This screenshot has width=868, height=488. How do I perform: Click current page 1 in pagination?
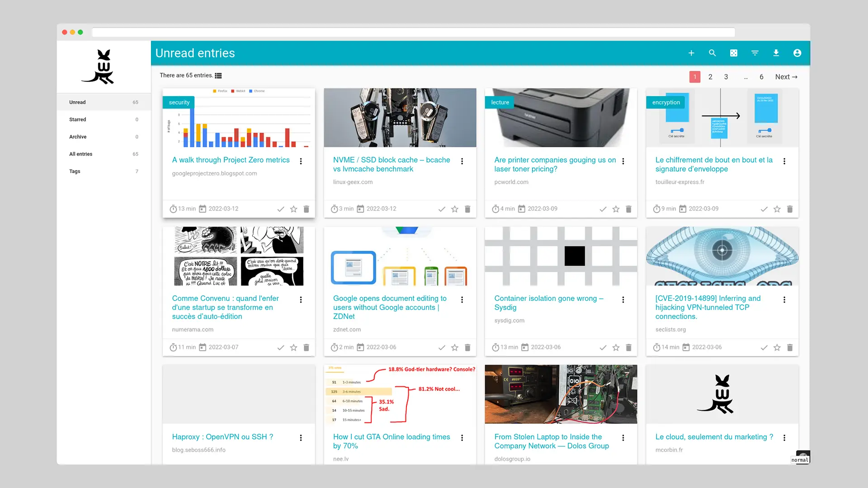coord(695,77)
